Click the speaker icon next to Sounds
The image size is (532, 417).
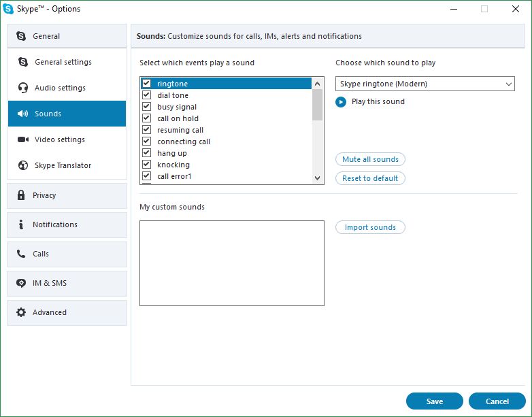pos(22,114)
